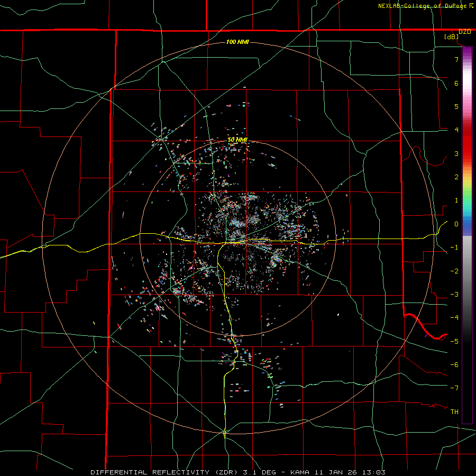This screenshot has width=476, height=476.
Task: Click the 3 value on the color scale
Action: click(x=456, y=153)
